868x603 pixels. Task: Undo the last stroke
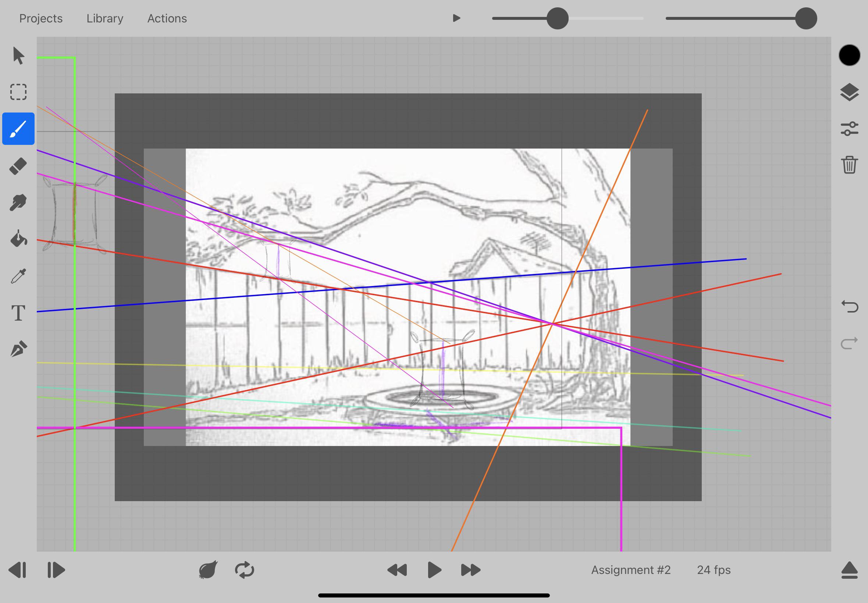pos(850,307)
